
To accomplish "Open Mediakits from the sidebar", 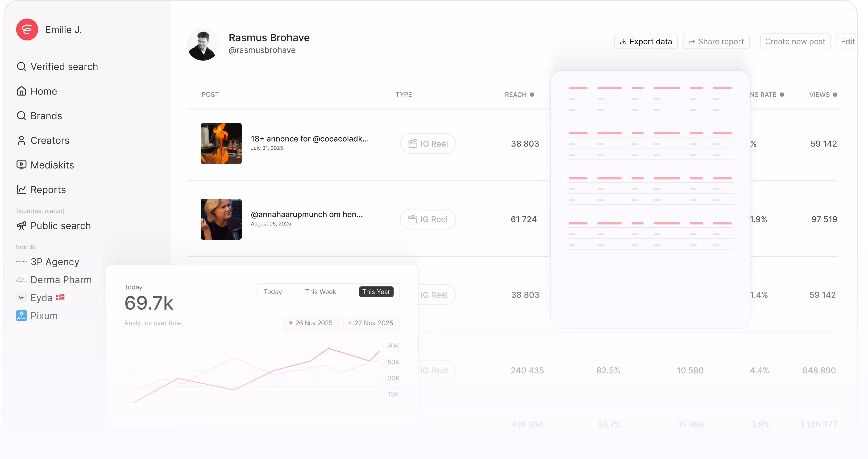I will 52,165.
